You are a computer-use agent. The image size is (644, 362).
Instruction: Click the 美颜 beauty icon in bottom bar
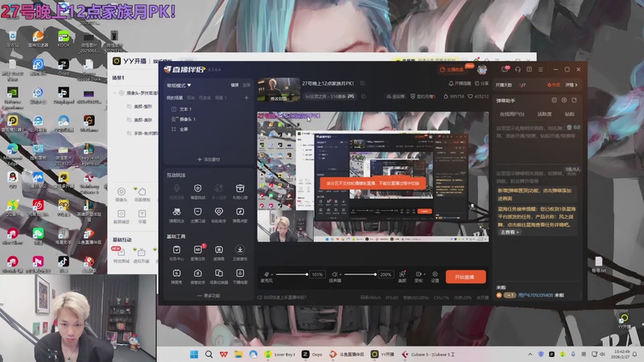pos(402,276)
